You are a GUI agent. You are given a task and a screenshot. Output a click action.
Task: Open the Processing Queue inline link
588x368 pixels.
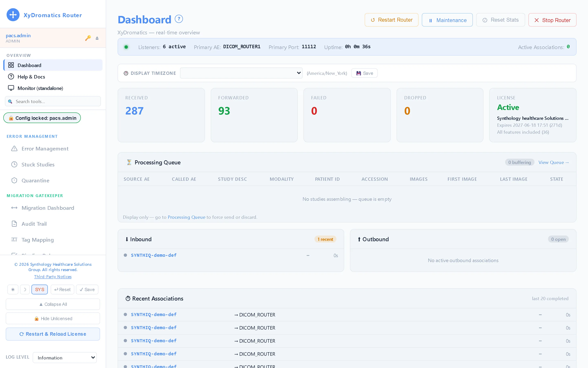[x=186, y=217]
